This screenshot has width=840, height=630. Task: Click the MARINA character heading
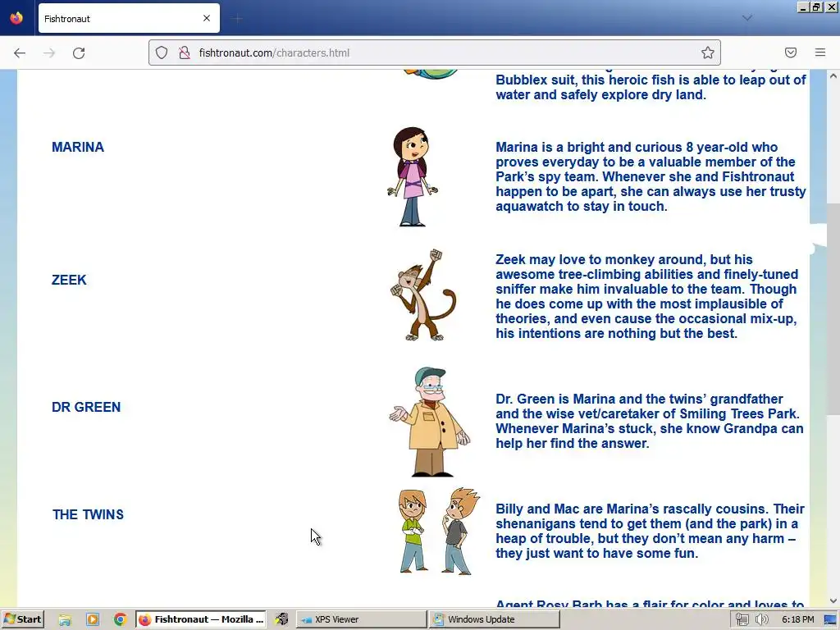[x=78, y=147]
